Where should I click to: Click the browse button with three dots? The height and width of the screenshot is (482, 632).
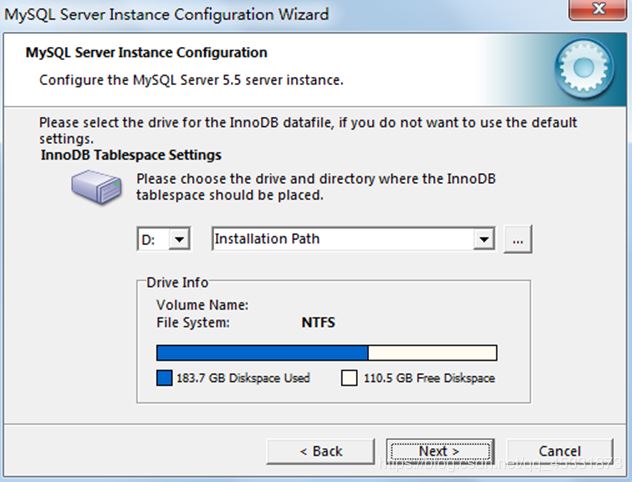tap(518, 239)
